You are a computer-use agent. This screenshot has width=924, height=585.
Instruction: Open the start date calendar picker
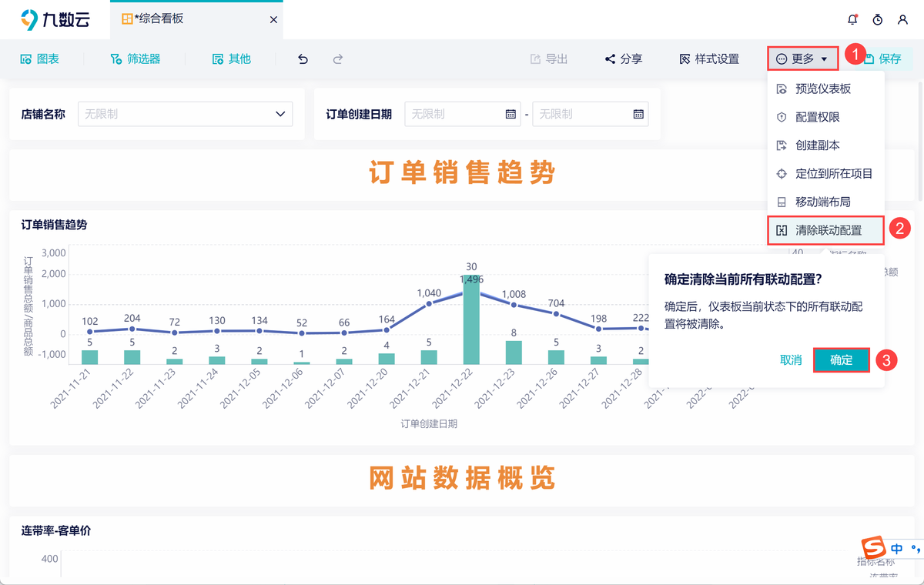[510, 113]
